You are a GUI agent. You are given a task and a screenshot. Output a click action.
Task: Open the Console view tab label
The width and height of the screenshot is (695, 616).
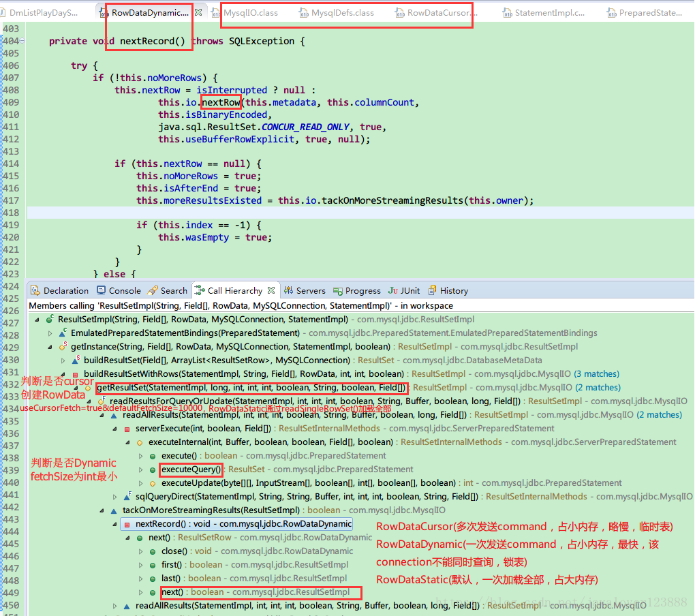pos(125,291)
